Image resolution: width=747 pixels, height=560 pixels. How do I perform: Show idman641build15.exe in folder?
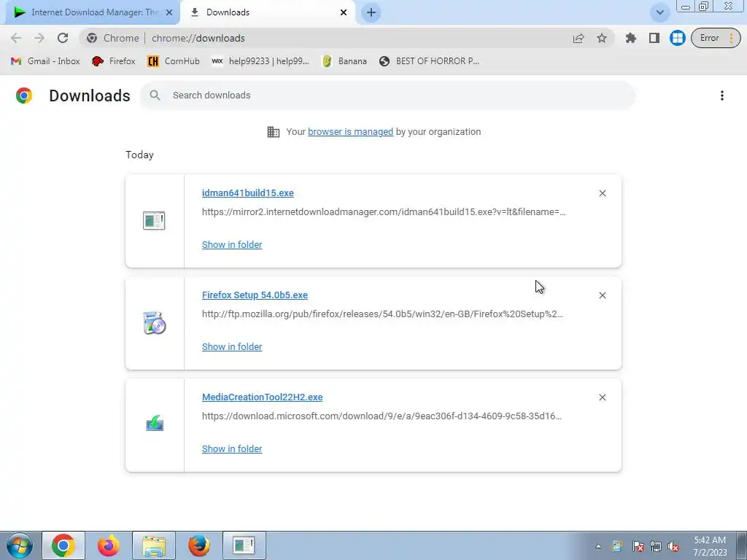232,245
